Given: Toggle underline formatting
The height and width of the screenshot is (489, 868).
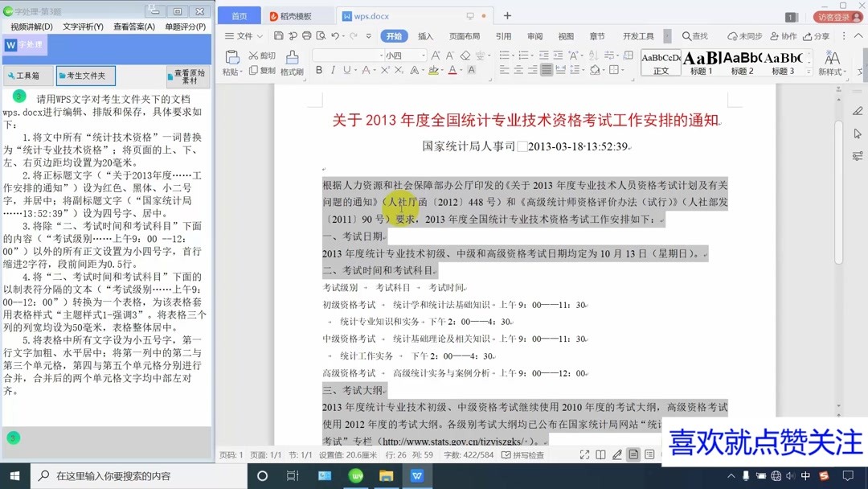Looking at the screenshot, I should pos(346,70).
